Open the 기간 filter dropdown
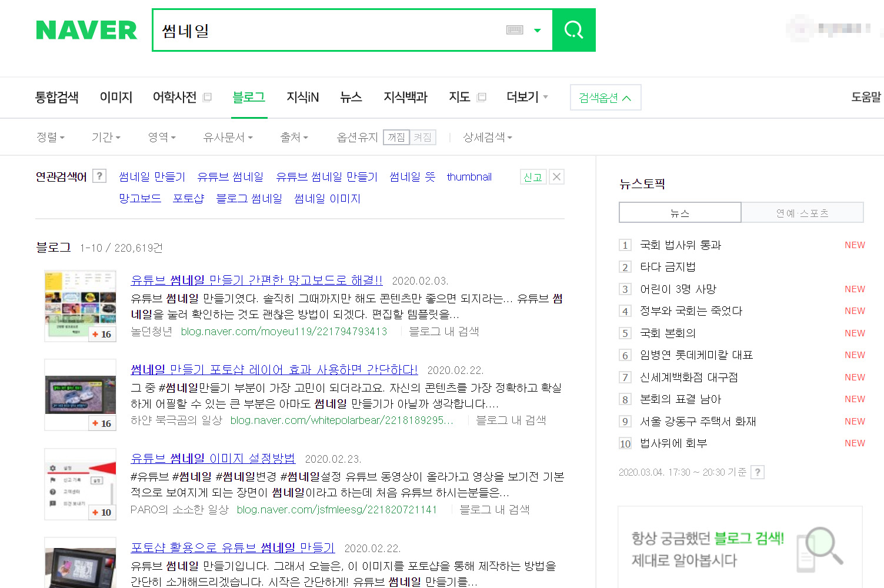Screen dimensions: 884x588 106,137
